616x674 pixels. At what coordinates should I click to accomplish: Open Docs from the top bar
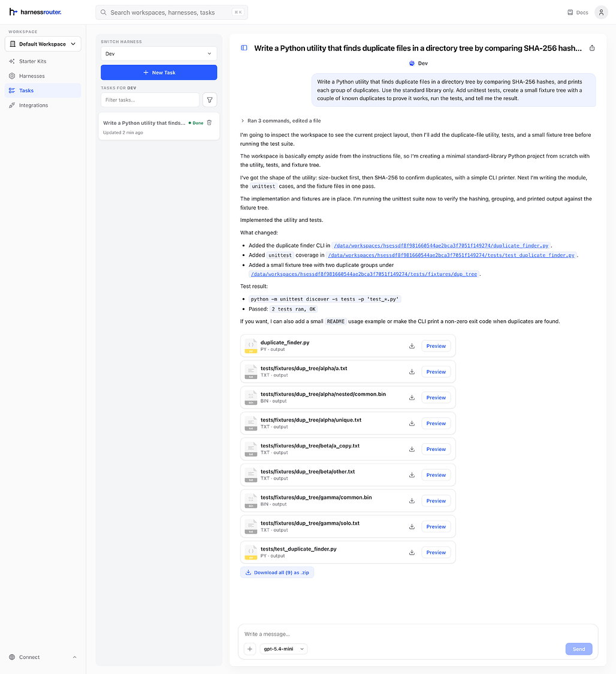click(578, 13)
